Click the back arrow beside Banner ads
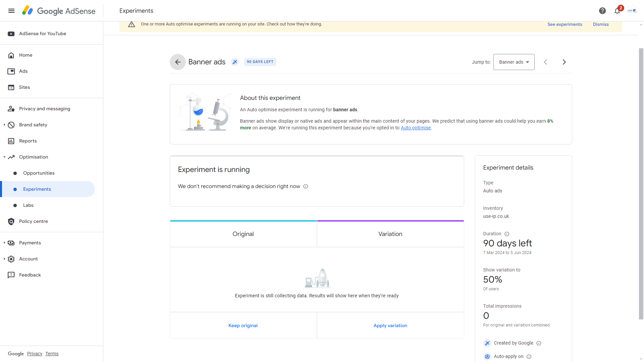 point(178,62)
